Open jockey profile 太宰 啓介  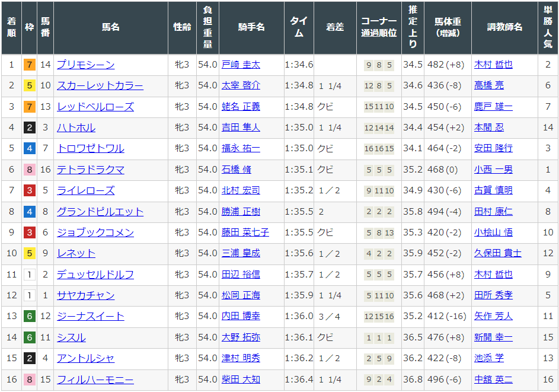[241, 85]
